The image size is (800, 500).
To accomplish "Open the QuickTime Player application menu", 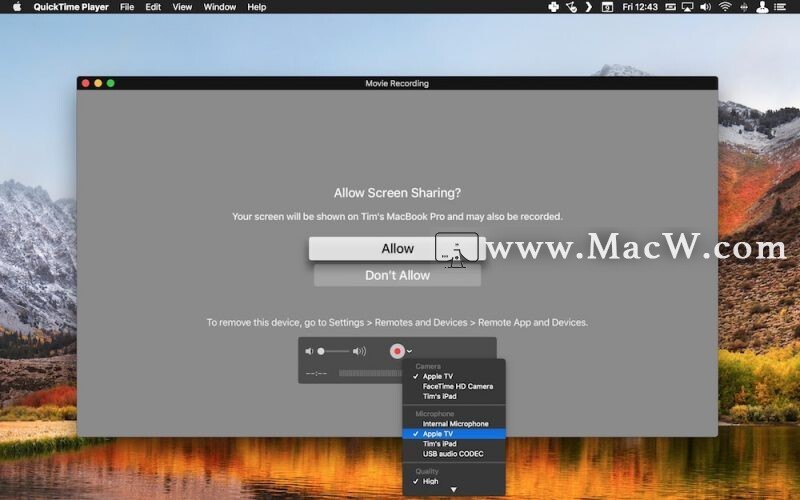I will pyautogui.click(x=71, y=7).
